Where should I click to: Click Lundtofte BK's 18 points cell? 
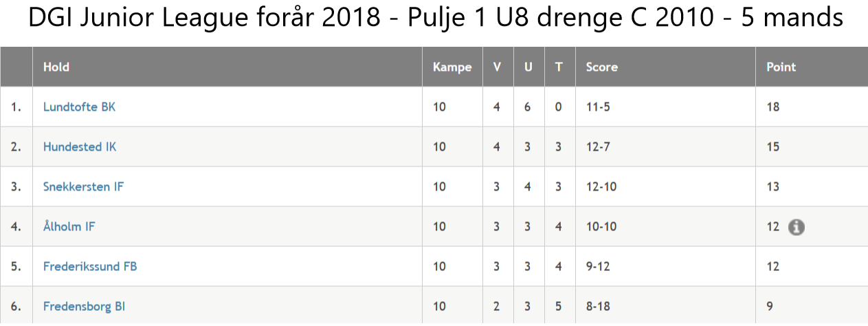pyautogui.click(x=773, y=107)
